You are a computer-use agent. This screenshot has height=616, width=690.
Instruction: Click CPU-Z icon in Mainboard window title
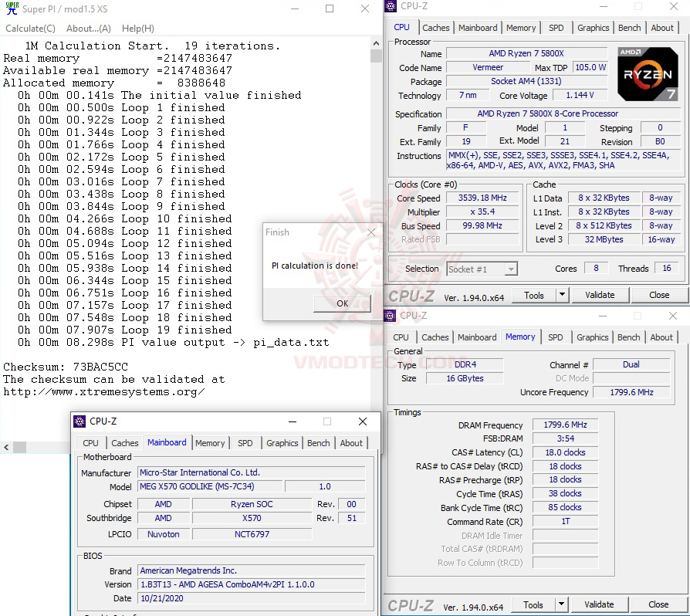pos(79,421)
